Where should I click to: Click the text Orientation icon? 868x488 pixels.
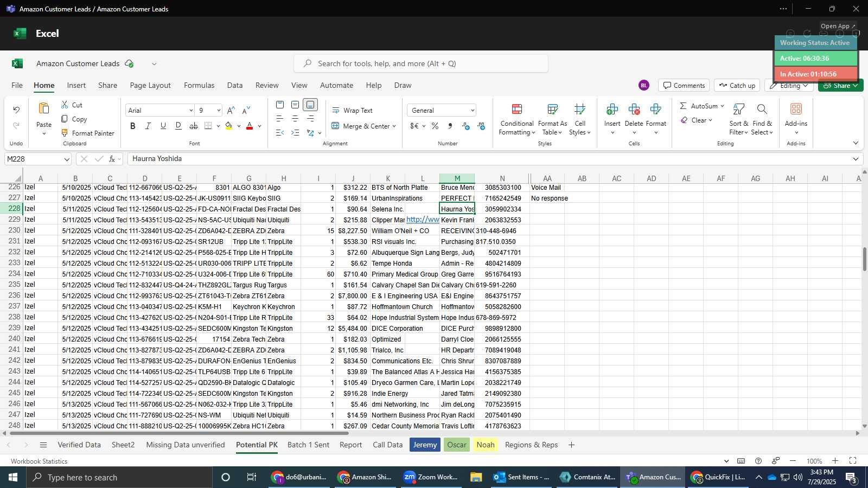click(x=310, y=133)
